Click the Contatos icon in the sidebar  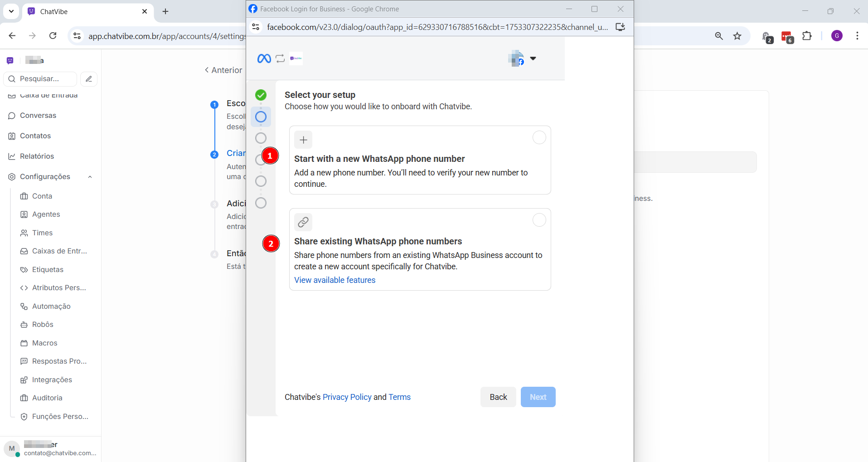click(x=12, y=136)
